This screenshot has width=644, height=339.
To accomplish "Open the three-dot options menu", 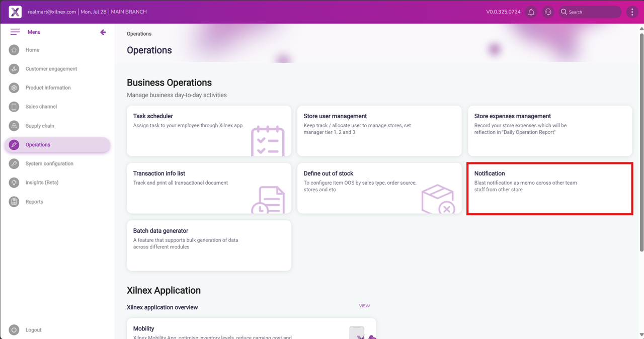I will pos(632,12).
